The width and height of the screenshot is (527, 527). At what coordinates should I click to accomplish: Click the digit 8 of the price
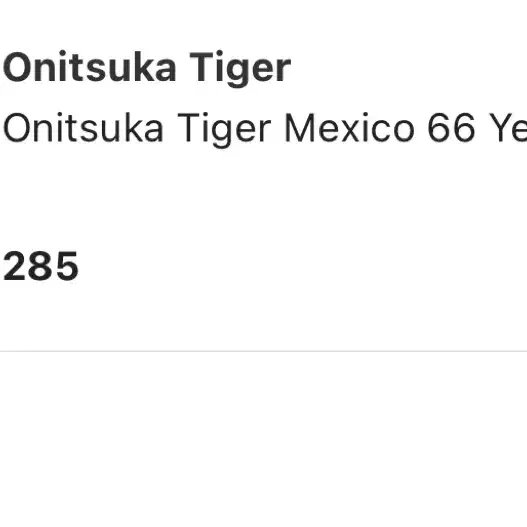41,266
